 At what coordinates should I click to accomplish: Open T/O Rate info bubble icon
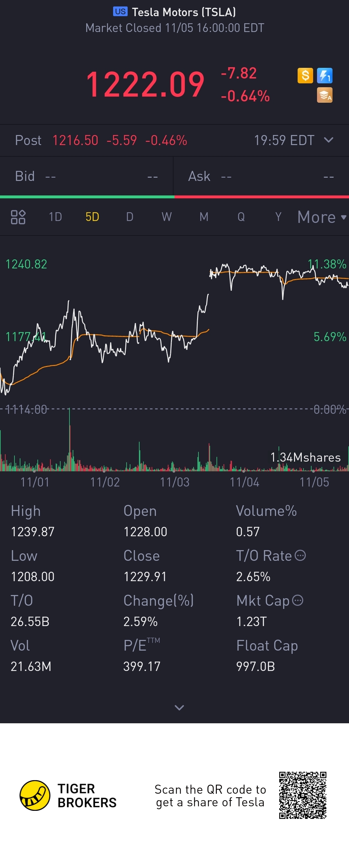click(300, 555)
